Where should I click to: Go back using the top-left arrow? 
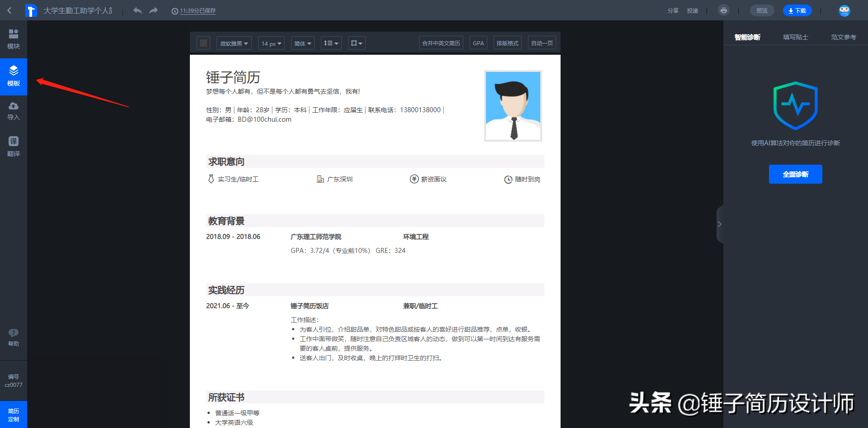pyautogui.click(x=9, y=10)
